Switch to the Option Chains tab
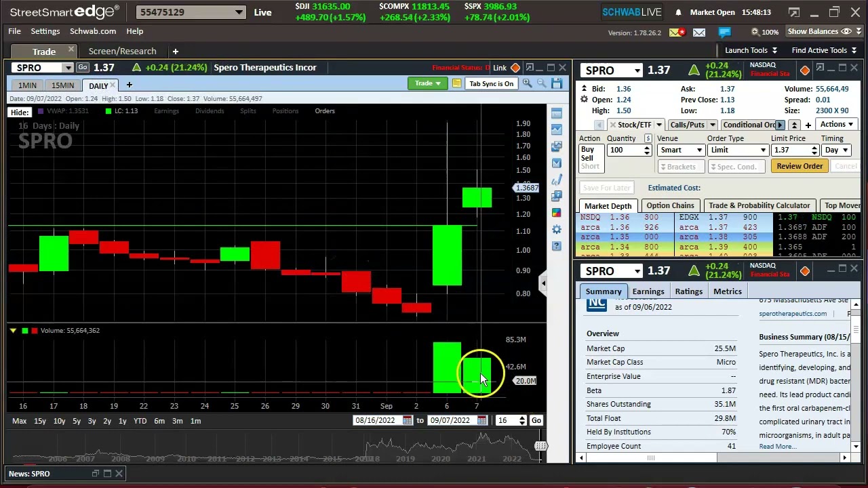The height and width of the screenshot is (488, 868). 670,205
